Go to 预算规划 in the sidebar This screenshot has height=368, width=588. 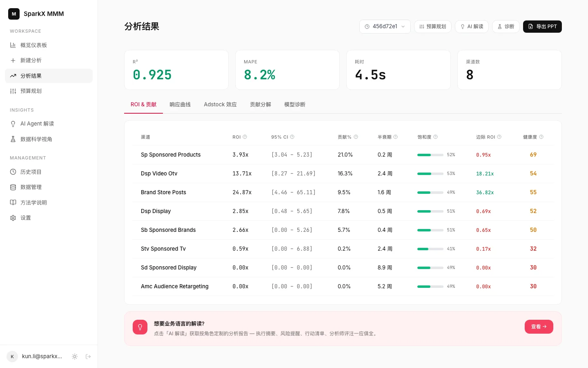(49, 91)
